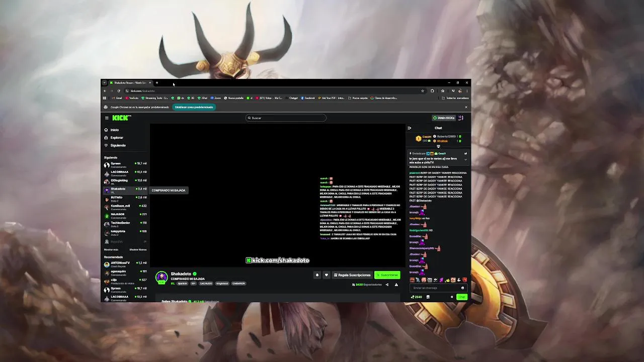Screen dimensions: 644x362
Task: Open the Kick hamburger sidebar menu
Action: click(107, 118)
